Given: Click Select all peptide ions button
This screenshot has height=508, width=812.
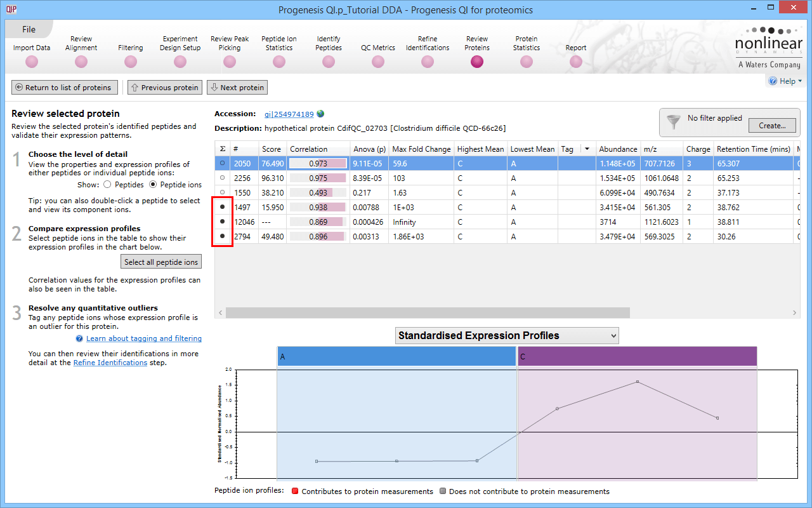Looking at the screenshot, I should (x=161, y=262).
